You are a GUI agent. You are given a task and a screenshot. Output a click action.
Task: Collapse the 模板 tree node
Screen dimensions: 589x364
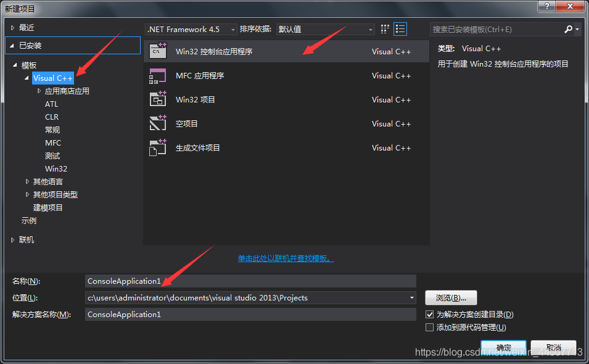click(x=15, y=65)
